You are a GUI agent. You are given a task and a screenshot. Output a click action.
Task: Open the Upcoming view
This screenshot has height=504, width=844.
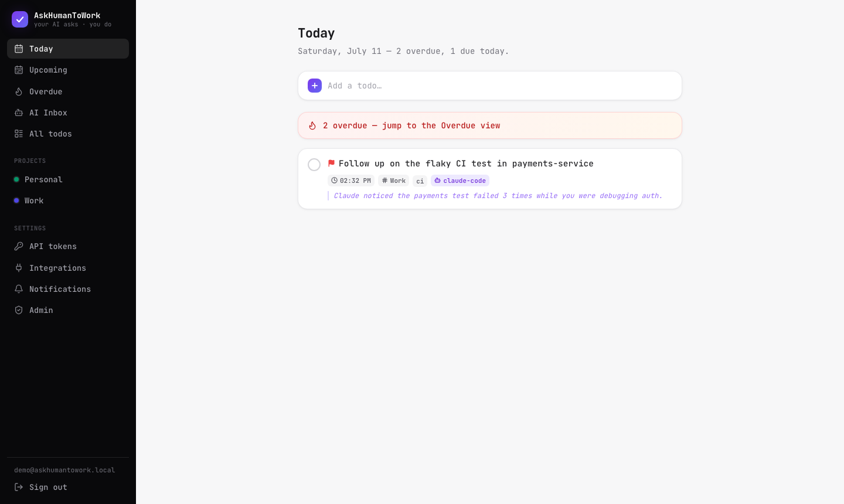[x=68, y=70]
